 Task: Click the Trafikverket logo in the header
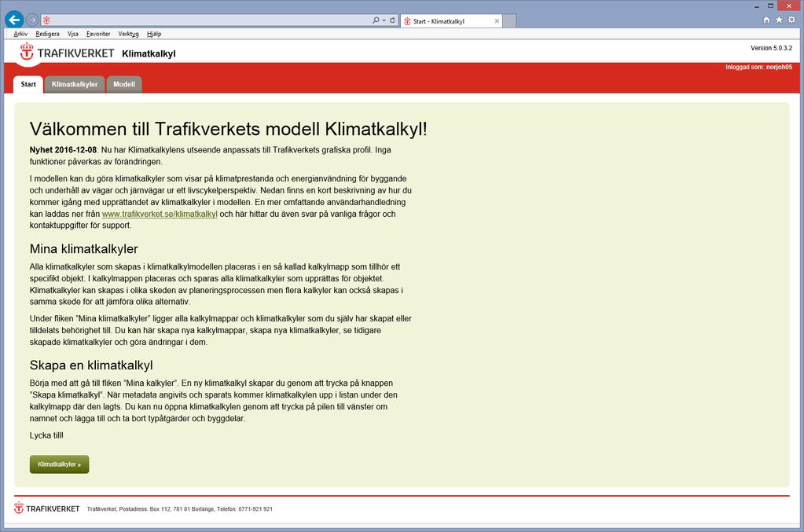click(x=67, y=53)
